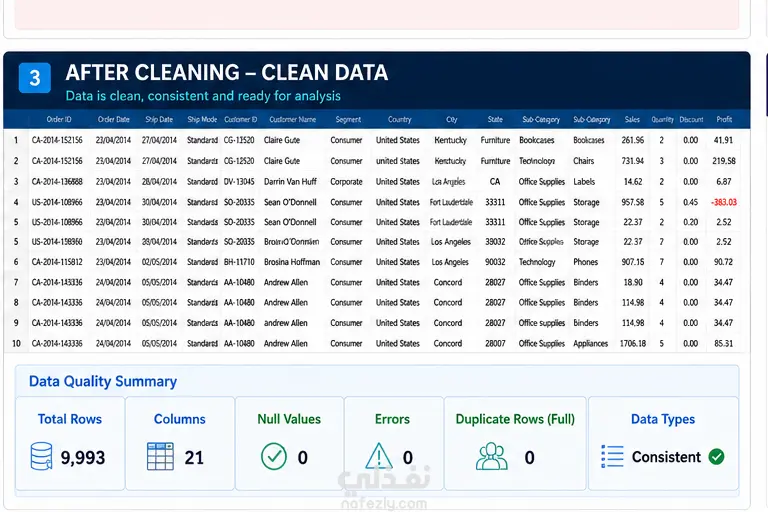
Task: Click the green checkmark circle under Null Values
Action: coord(274,456)
